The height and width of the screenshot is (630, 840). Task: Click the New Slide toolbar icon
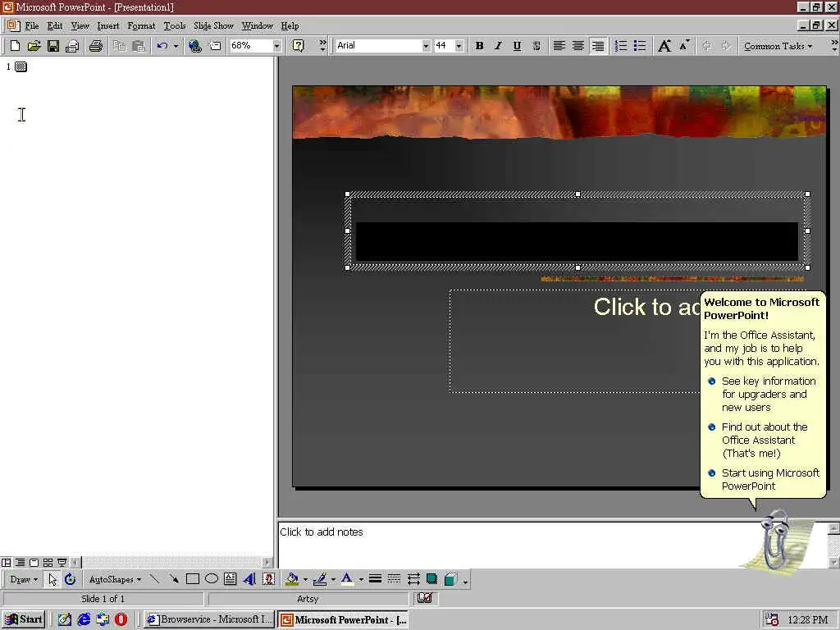click(215, 46)
